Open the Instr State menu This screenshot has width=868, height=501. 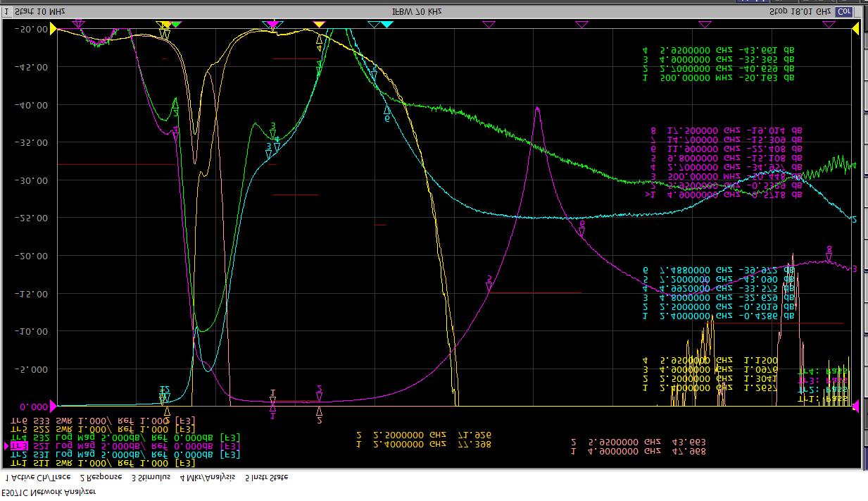(266, 477)
